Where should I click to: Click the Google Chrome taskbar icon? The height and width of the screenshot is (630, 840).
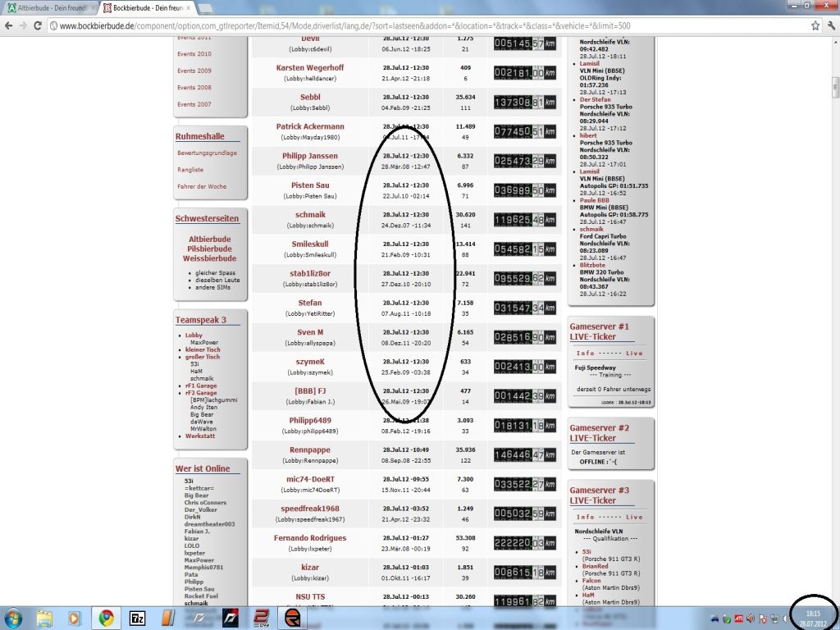pyautogui.click(x=107, y=617)
